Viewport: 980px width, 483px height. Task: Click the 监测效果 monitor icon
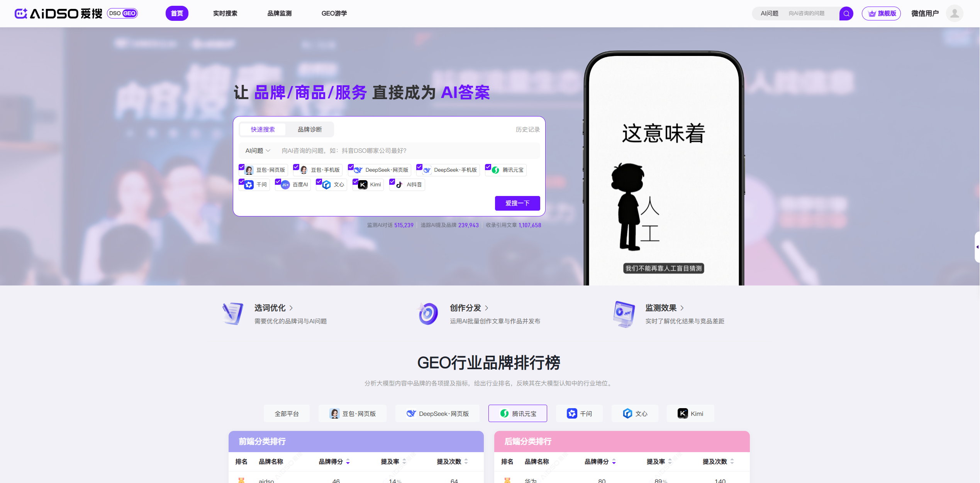(624, 314)
